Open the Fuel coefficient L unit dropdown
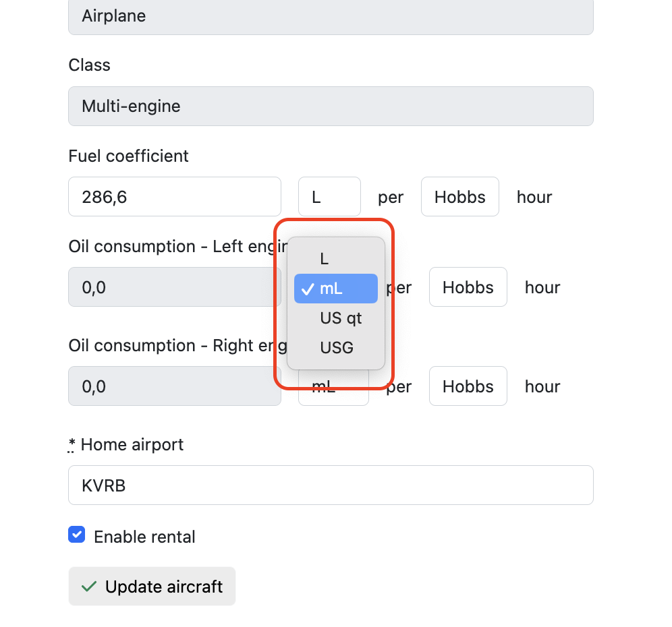The image size is (672, 627). coord(329,197)
